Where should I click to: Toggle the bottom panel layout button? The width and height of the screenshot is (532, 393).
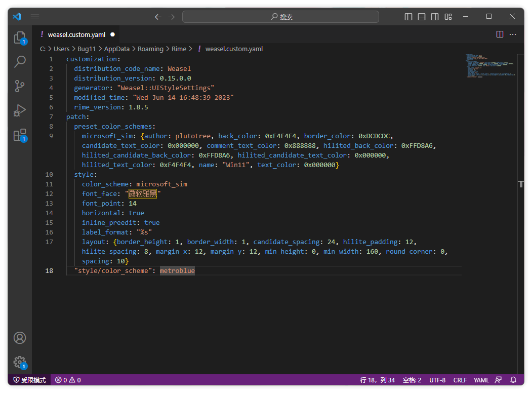pos(422,17)
